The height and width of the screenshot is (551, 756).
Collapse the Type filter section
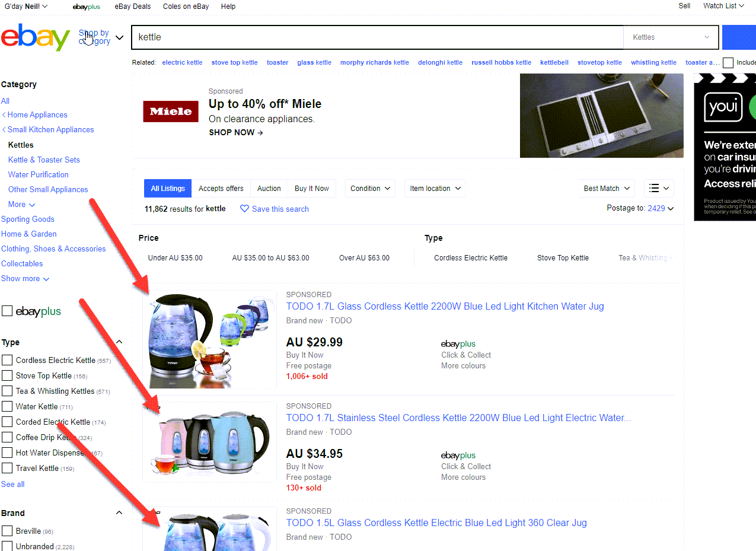[119, 342]
